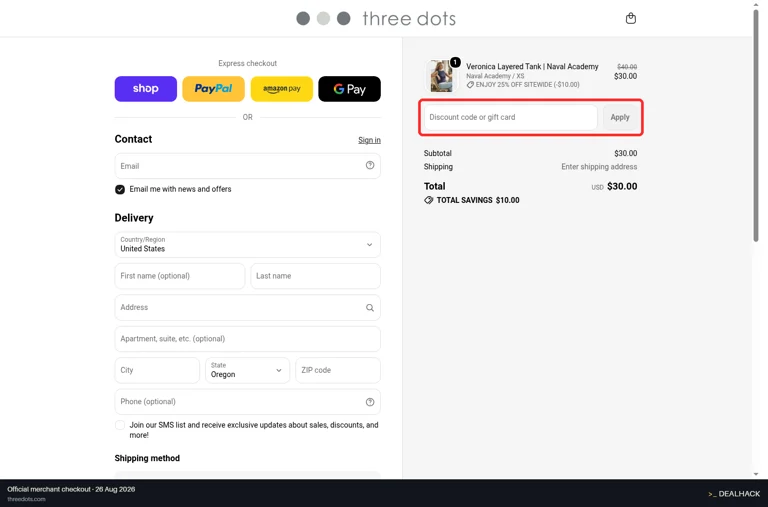
Task: Focus the Discount code or gift card field
Action: pyautogui.click(x=510, y=118)
